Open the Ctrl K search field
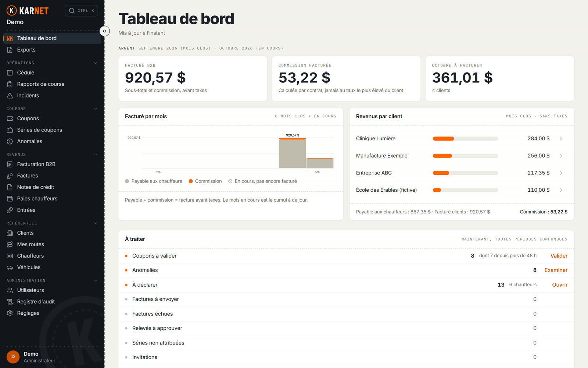This screenshot has height=368, width=588. coord(82,11)
